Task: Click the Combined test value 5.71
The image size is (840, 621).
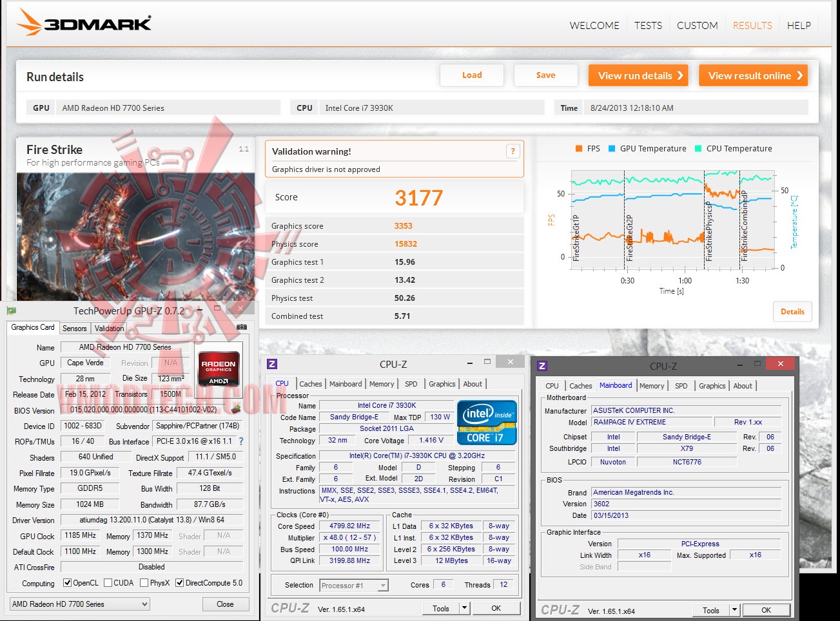Action: point(402,316)
